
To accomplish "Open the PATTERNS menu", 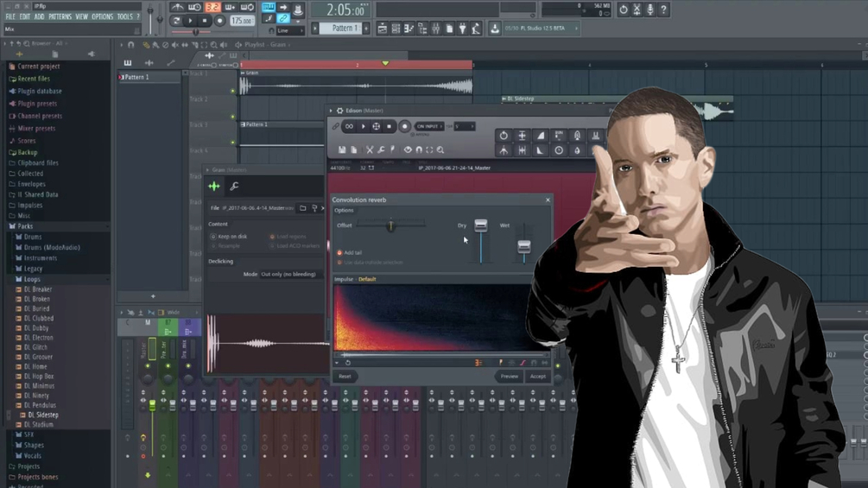I will point(60,16).
